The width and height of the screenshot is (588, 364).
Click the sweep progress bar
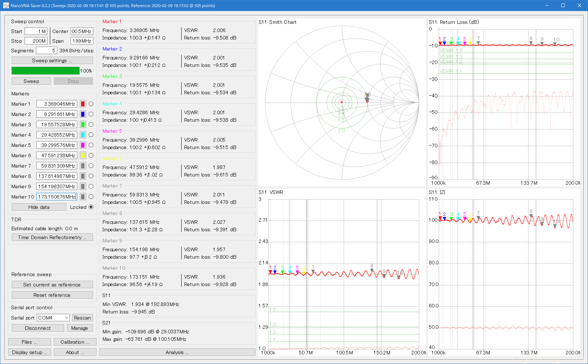click(x=46, y=71)
